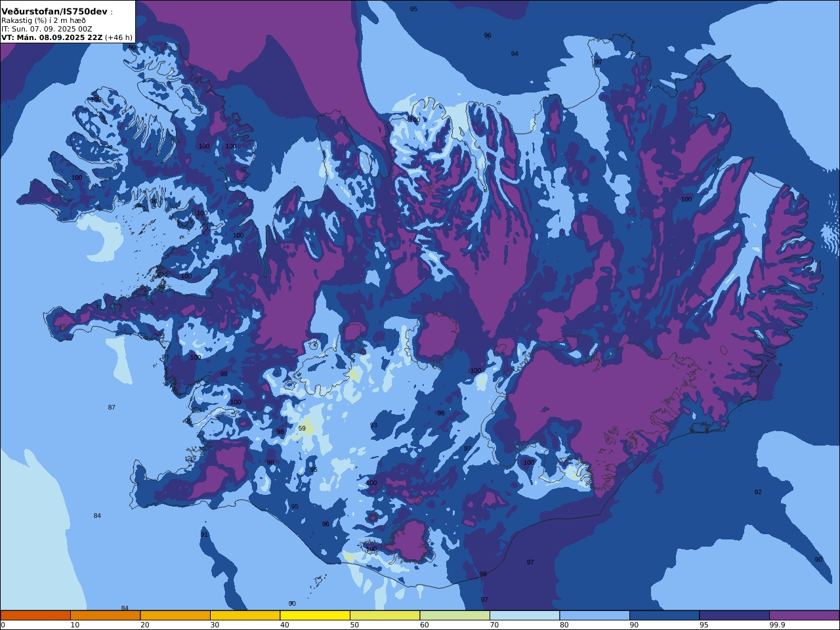Click the legend tick label 30
The image size is (840, 630).
(215, 625)
